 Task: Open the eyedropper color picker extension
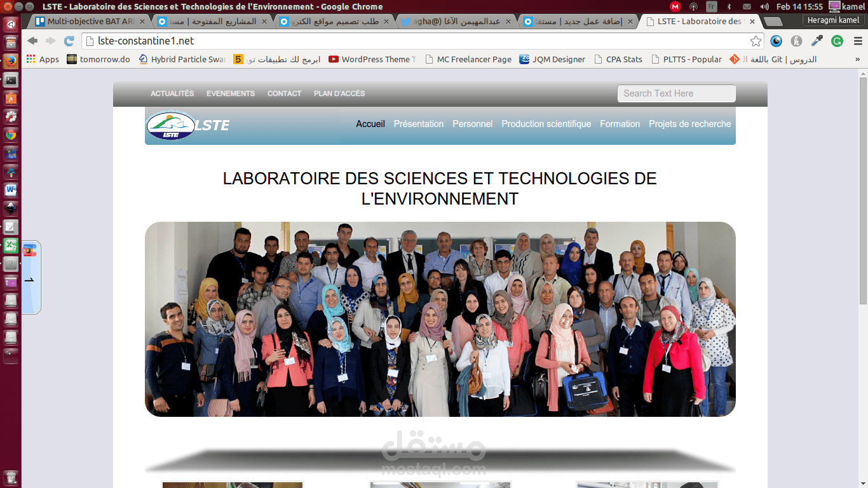click(817, 41)
